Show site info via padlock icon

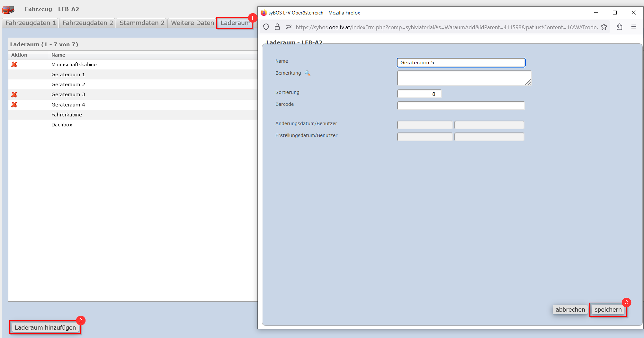tap(277, 27)
